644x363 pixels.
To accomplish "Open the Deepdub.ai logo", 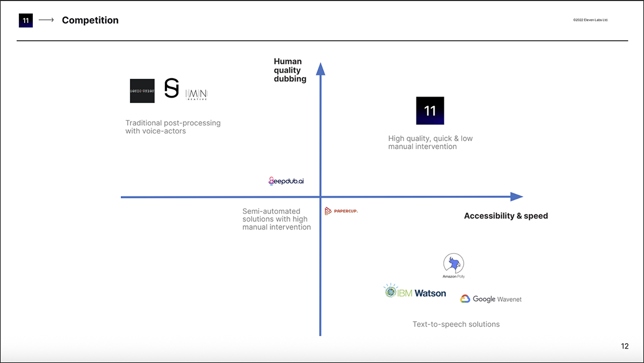I will (x=286, y=181).
